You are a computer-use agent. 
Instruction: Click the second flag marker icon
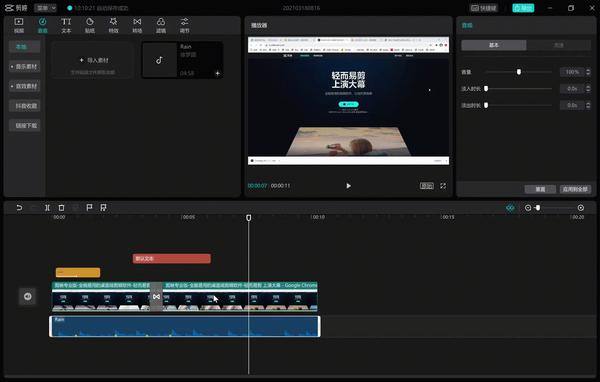coord(103,207)
